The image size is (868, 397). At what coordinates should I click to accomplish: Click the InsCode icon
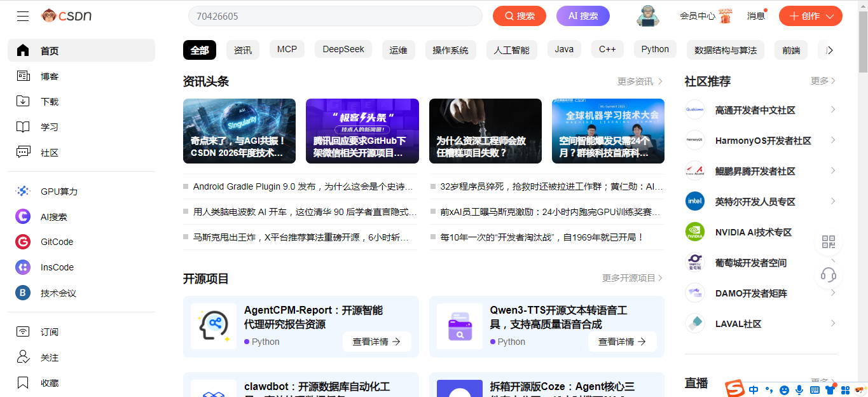coord(23,267)
